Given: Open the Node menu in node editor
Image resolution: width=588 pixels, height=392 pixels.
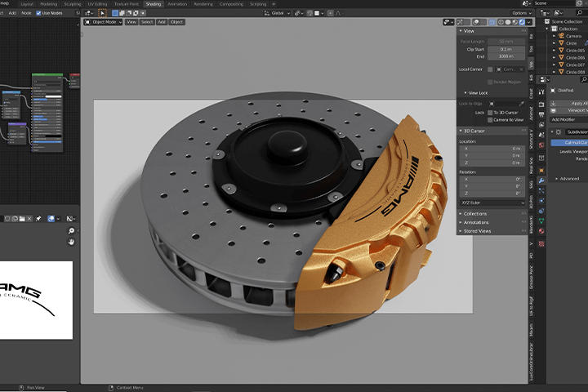Looking at the screenshot, I should (x=26, y=13).
